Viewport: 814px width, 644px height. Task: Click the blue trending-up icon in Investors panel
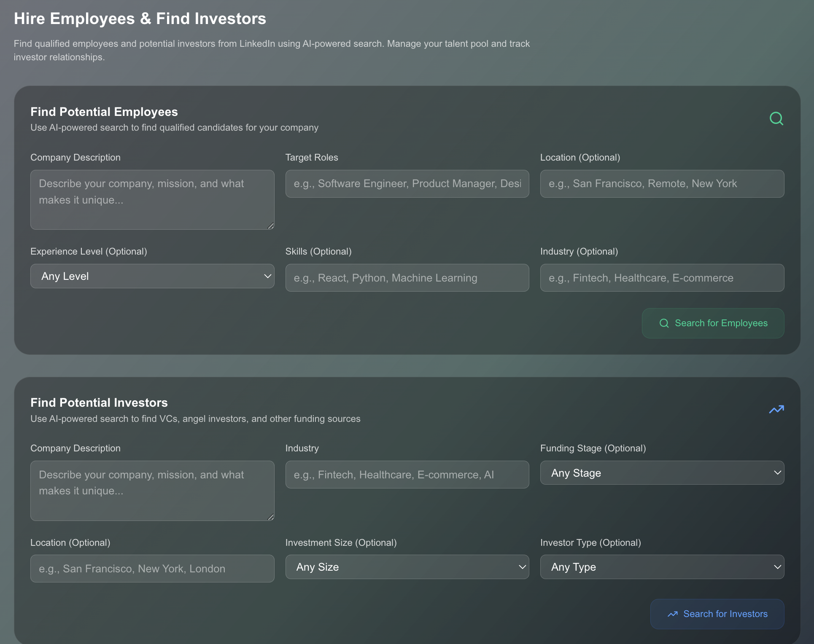(x=776, y=409)
